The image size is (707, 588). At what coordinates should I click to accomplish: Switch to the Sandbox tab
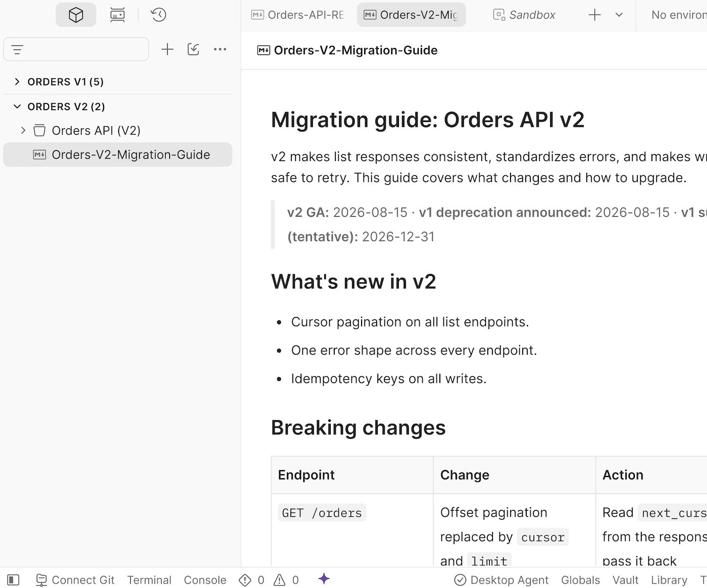(524, 15)
